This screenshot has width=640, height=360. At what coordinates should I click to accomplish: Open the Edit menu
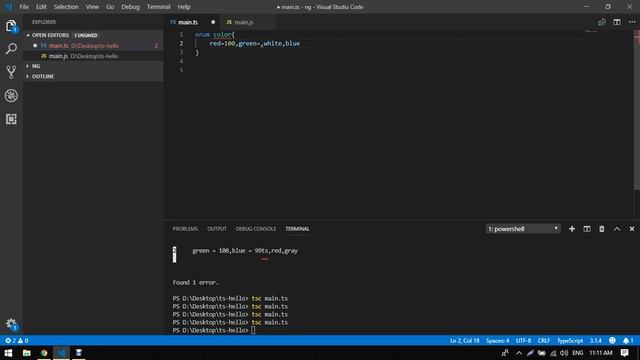(x=41, y=7)
